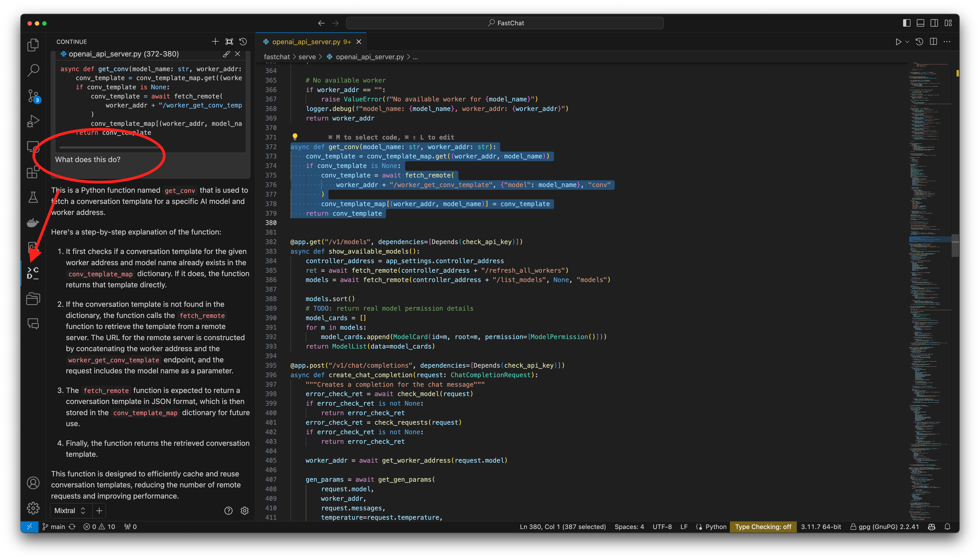Start a new Continue session with plus
The height and width of the screenshot is (560, 980).
[215, 42]
